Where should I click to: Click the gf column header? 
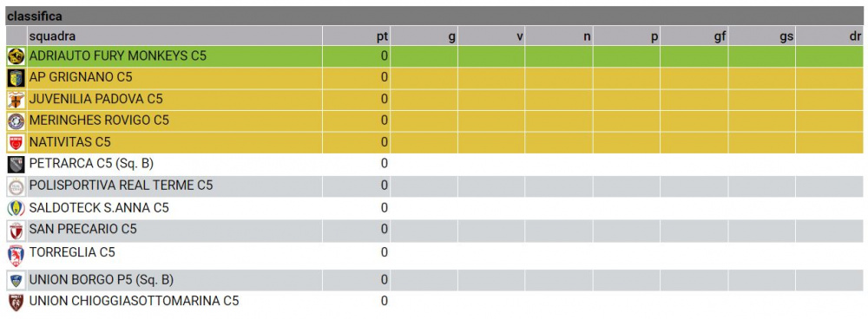[720, 37]
